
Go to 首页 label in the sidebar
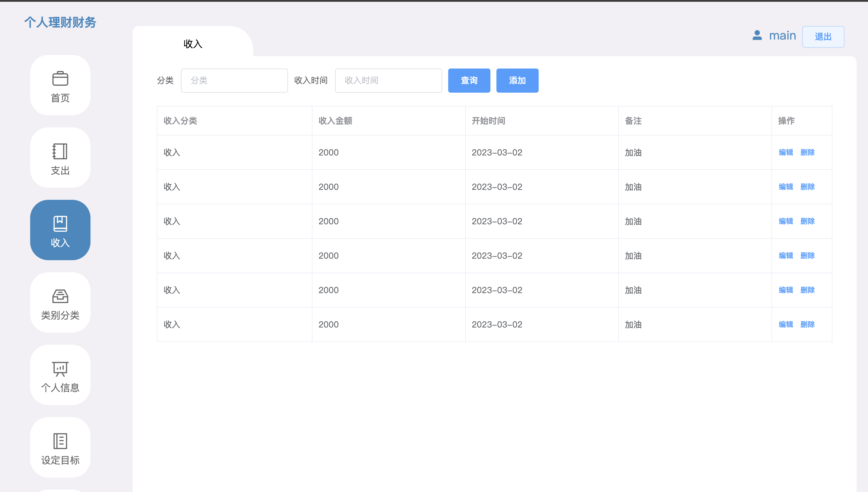pyautogui.click(x=60, y=98)
